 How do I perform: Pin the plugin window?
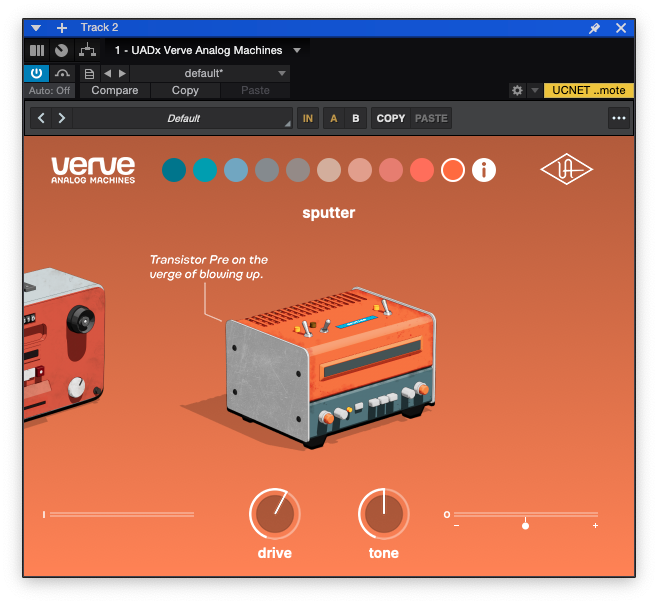594,28
